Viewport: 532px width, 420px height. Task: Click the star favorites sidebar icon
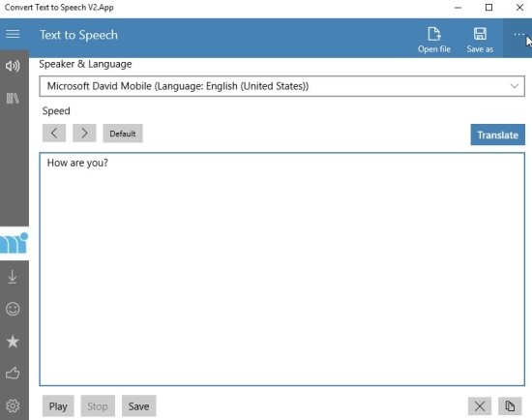point(13,342)
